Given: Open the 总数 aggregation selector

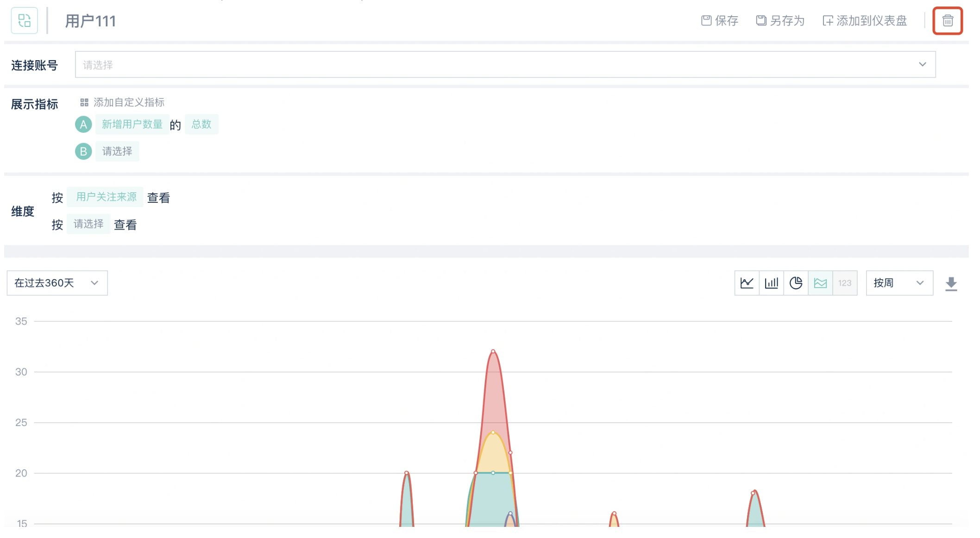Looking at the screenshot, I should [x=201, y=124].
